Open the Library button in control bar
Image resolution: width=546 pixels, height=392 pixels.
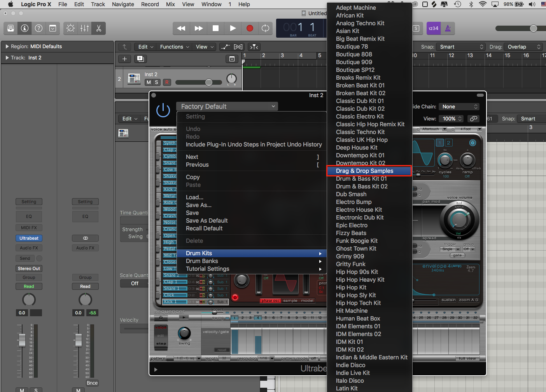[x=11, y=28]
